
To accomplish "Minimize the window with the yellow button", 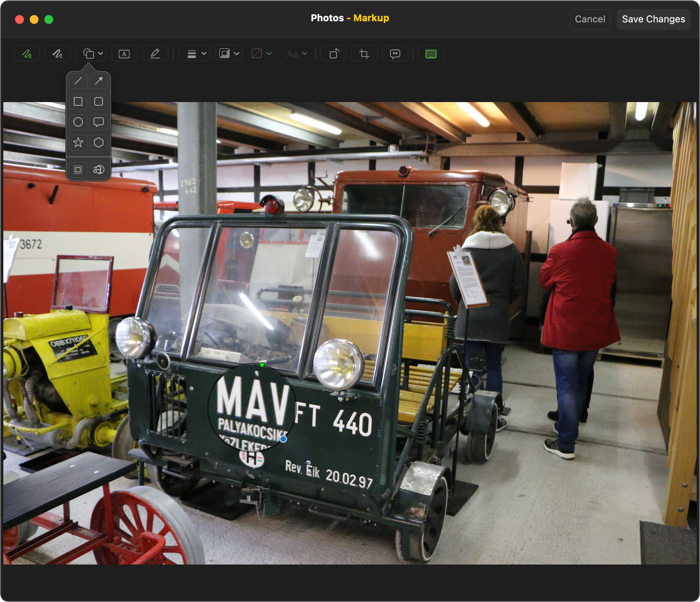I will coord(34,19).
